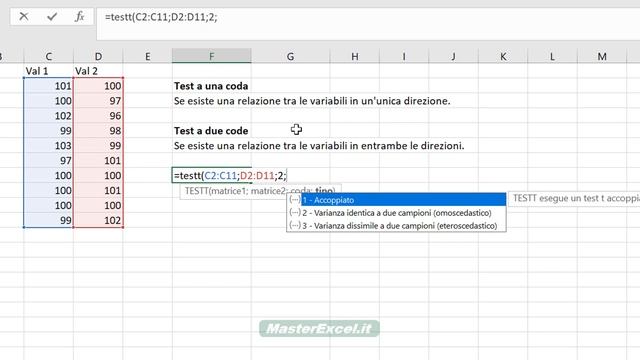Click TESTT function name in tooltip

coord(196,191)
